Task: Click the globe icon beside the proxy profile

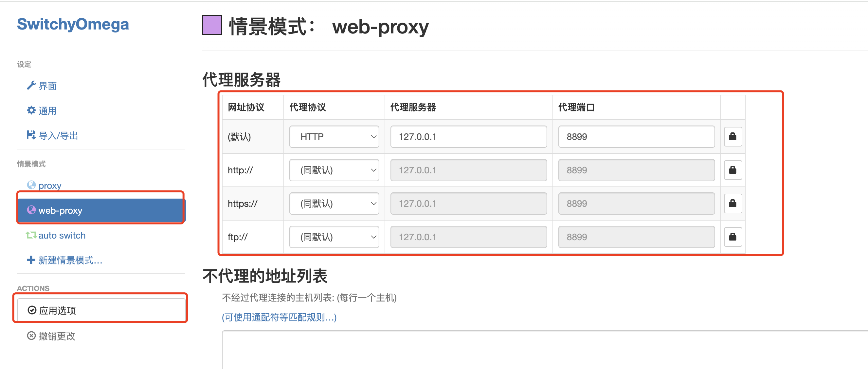Action: (x=31, y=185)
